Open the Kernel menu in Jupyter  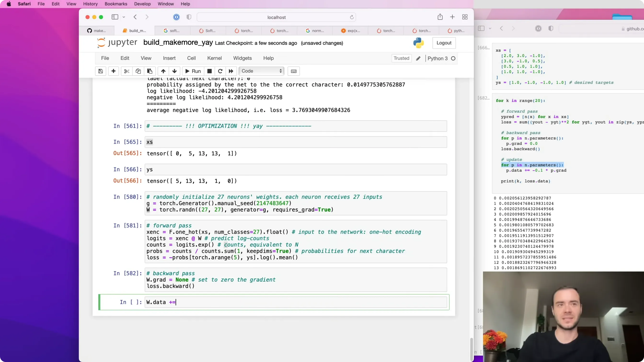(214, 58)
